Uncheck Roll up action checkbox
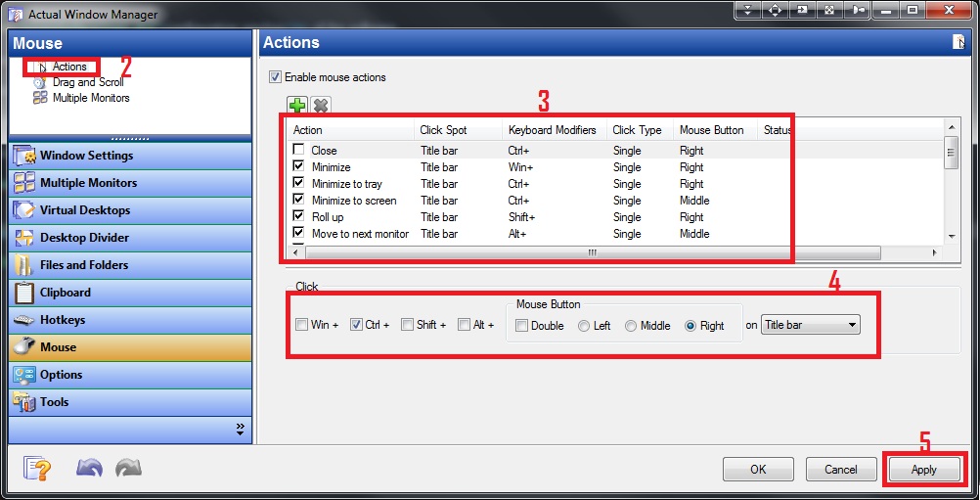The image size is (980, 500). coord(298,216)
